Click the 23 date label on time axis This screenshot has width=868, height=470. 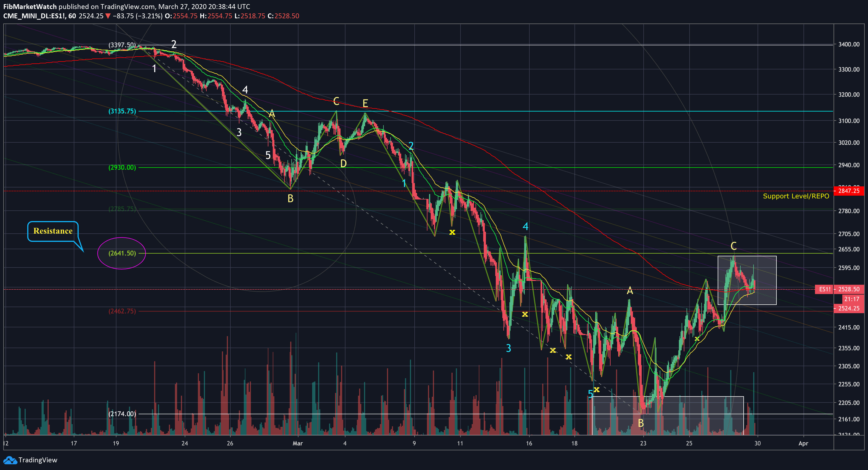pos(643,443)
